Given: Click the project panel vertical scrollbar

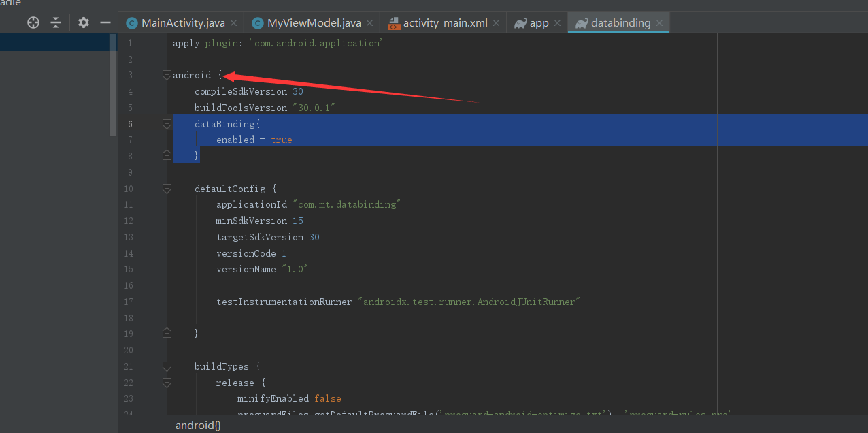Looking at the screenshot, I should click(113, 86).
